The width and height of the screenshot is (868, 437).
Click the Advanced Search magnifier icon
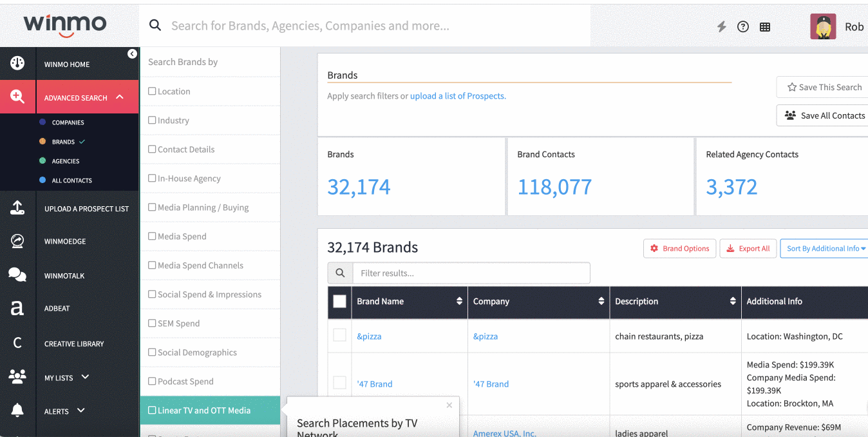point(17,97)
